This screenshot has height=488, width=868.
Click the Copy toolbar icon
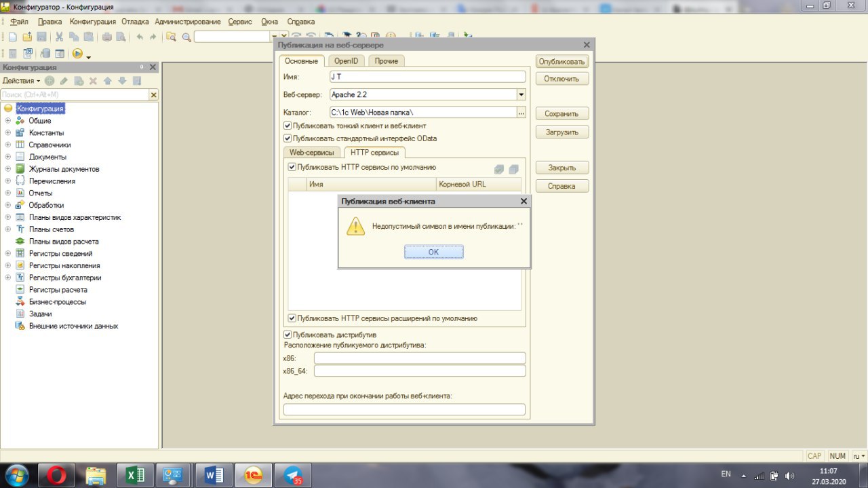(x=73, y=37)
